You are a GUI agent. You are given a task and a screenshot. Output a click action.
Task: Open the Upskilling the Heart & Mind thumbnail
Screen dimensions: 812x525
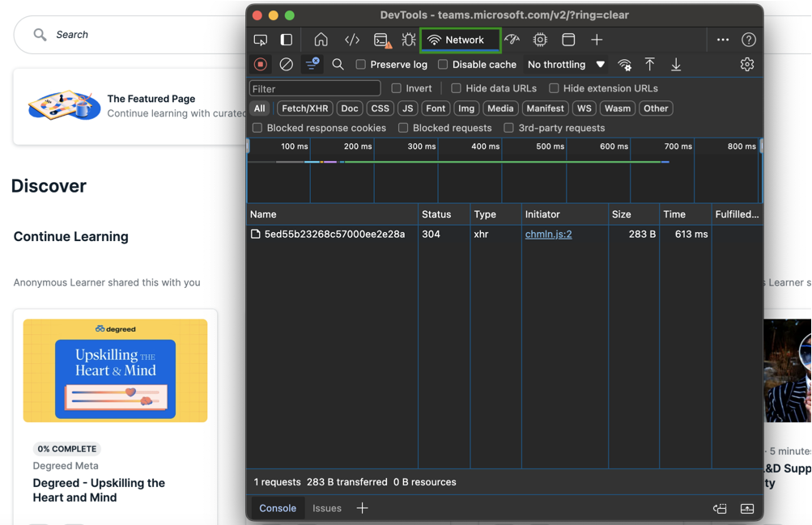[116, 370]
